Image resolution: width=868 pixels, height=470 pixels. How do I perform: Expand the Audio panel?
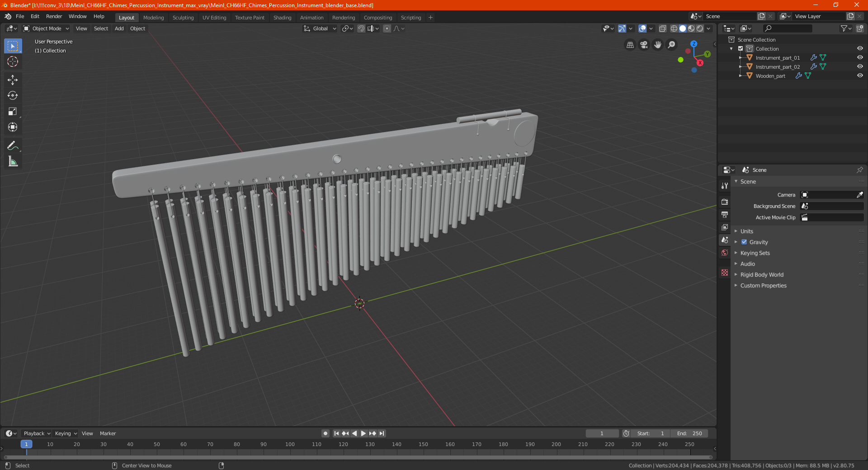tap(747, 263)
